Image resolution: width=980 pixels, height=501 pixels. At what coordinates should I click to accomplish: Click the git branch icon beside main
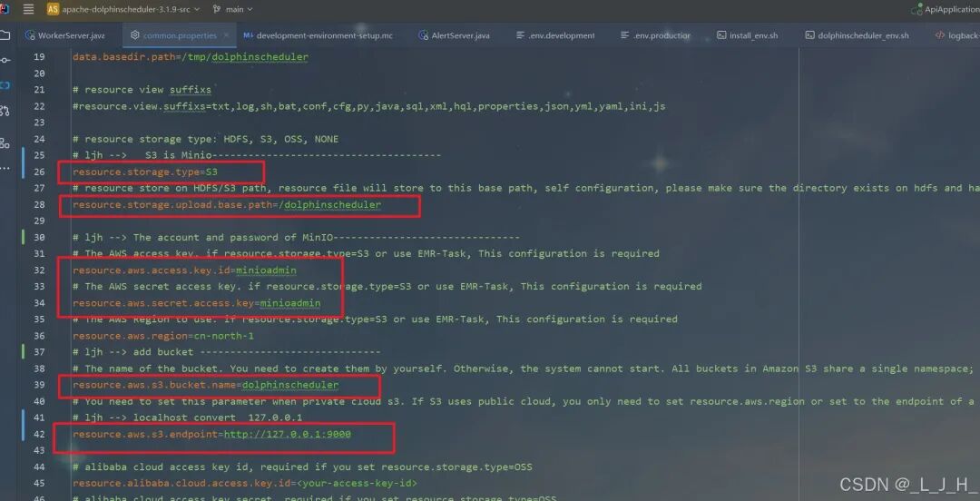(217, 9)
